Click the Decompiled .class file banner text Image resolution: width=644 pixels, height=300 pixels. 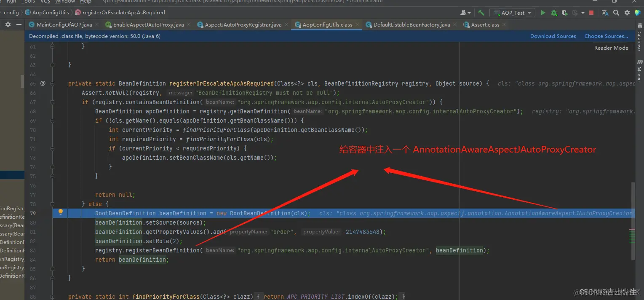tap(94, 36)
